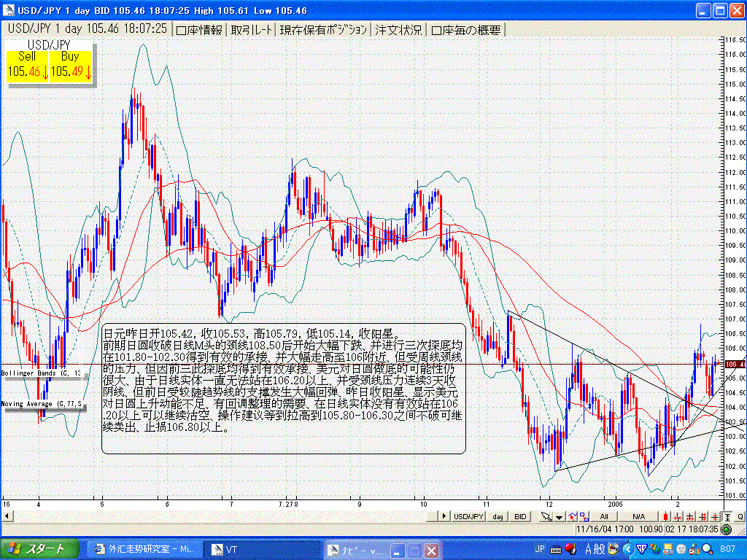
Task: Click the 11/16/04 17:00 status bar date
Action: pyautogui.click(x=605, y=529)
